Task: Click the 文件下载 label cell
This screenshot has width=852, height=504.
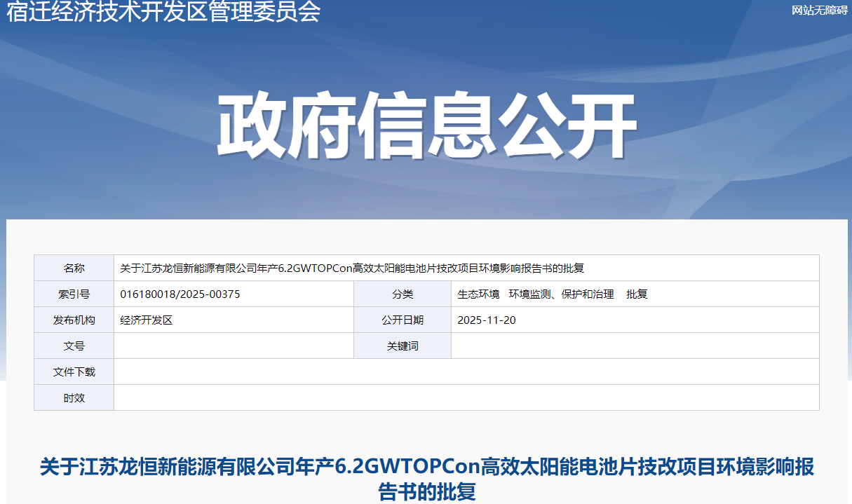Action: pos(74,372)
